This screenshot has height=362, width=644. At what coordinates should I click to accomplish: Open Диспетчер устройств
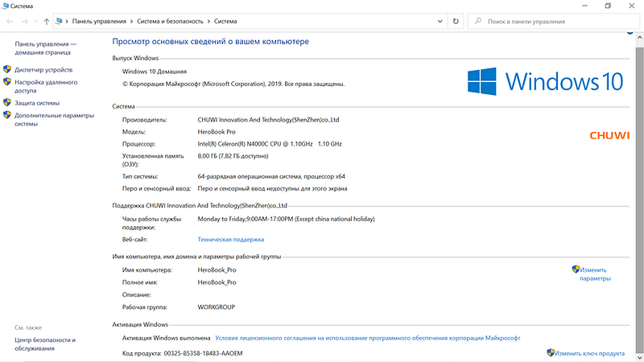tap(43, 70)
